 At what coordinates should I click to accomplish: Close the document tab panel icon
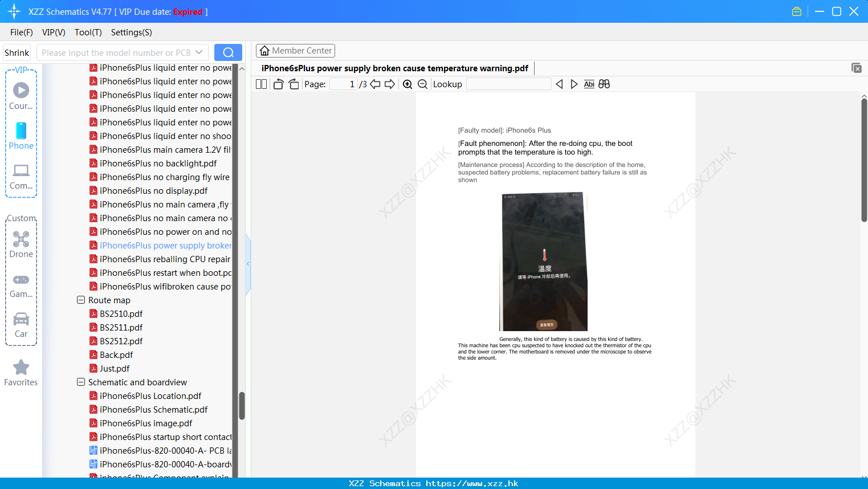(x=856, y=68)
